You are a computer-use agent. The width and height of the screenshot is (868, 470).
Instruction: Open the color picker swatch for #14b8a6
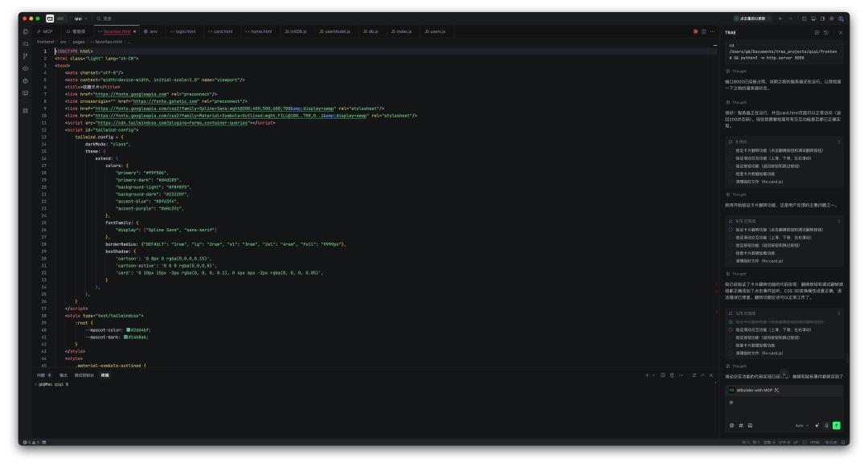tap(125, 337)
